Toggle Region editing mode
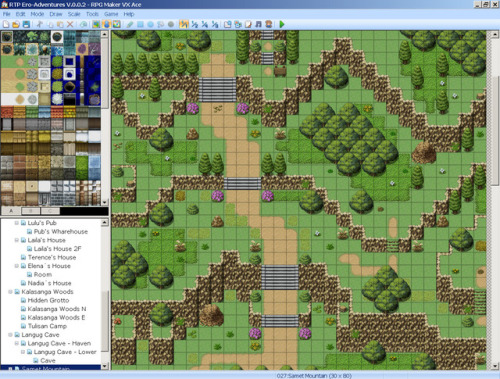The image size is (500, 379). pyautogui.click(x=117, y=24)
